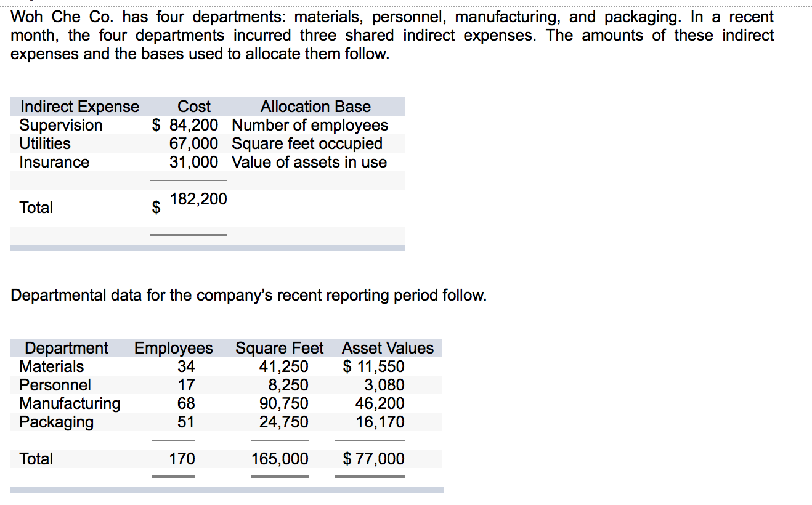Select the 'Indirect Expense' column header

click(x=80, y=107)
